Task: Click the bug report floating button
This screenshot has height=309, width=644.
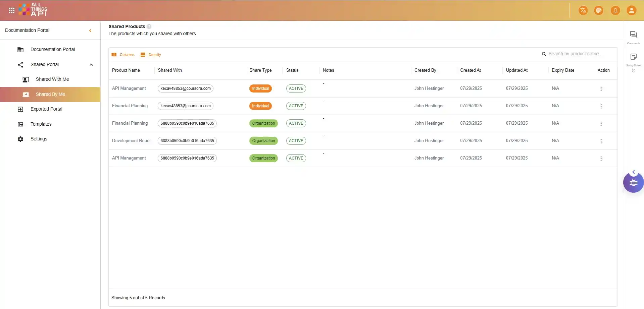Action: pyautogui.click(x=633, y=183)
